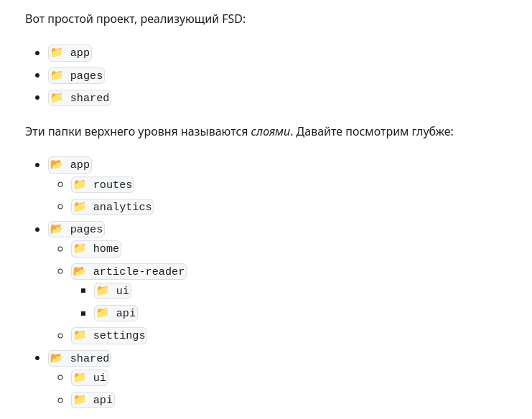
Task: Click the folder icon beside first app
Action: tap(57, 52)
